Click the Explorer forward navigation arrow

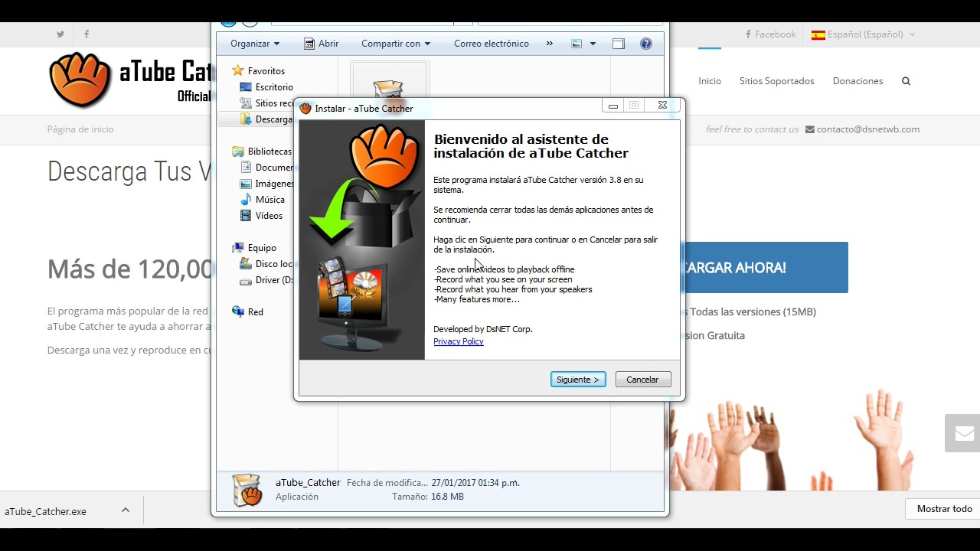click(x=250, y=22)
